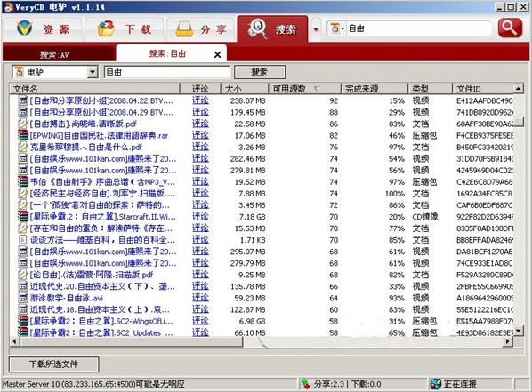This screenshot has height=392, width=532.
Task: Sort by 可用源数 column header
Action: tap(305, 89)
